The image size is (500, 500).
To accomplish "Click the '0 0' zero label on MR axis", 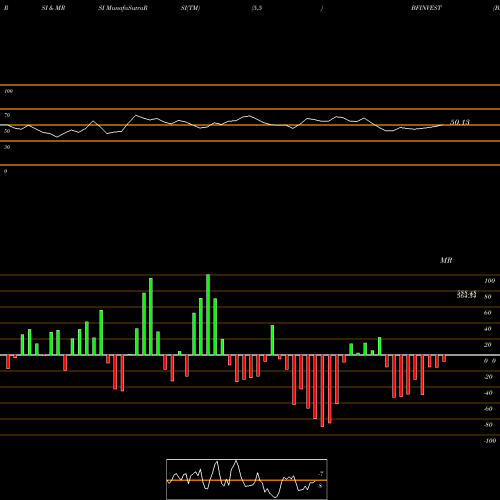I will coord(490,361).
